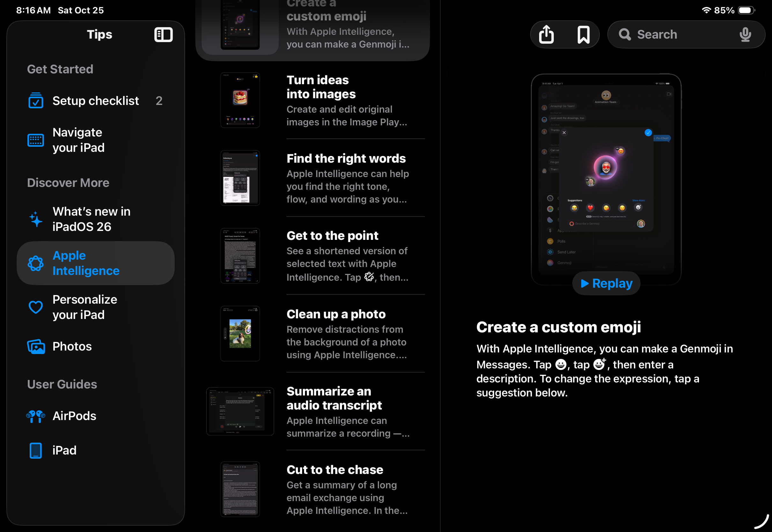Click the heart icon next to Personalize your iPad
The image size is (772, 532).
[36, 307]
